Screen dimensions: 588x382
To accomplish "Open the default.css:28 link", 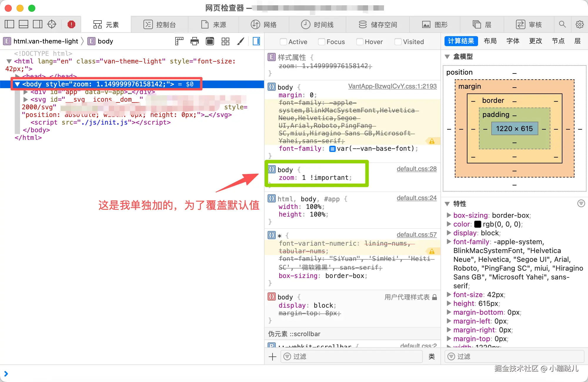I will tap(416, 169).
